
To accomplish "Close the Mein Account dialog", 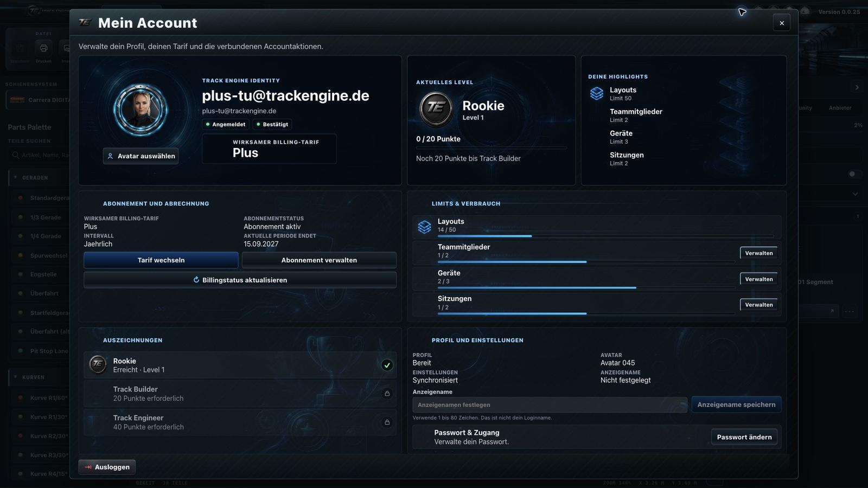I will coord(782,23).
